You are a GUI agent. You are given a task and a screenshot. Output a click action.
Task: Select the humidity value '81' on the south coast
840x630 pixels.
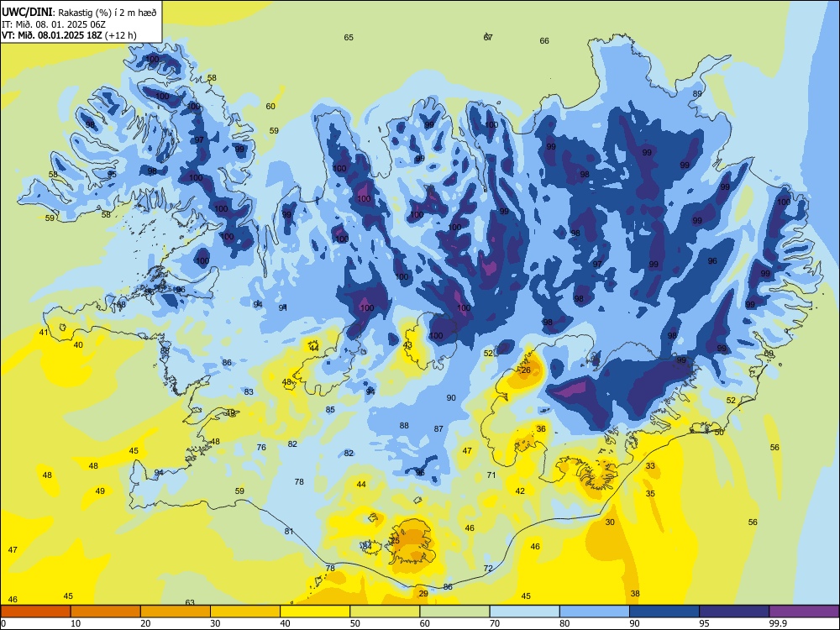[289, 532]
